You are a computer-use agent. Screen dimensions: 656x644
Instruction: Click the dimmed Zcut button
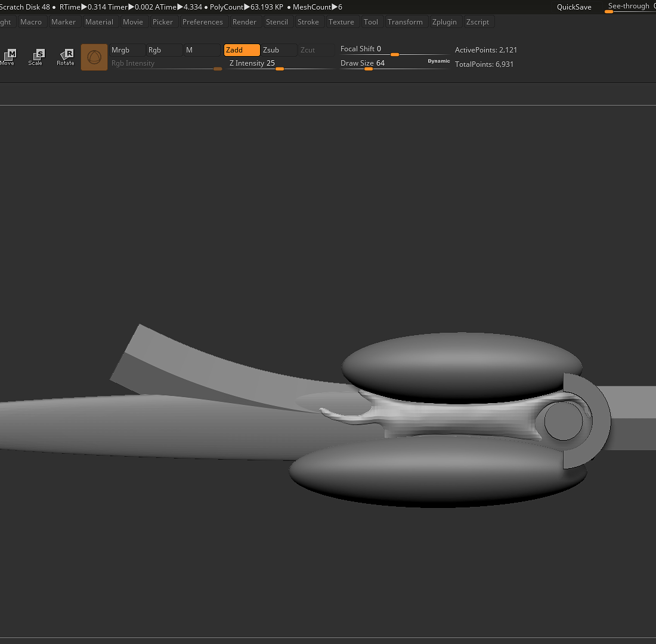point(316,50)
